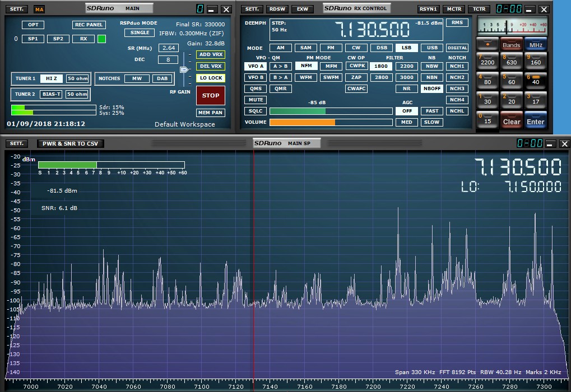
Task: Click PWR & SNR TO CSV
Action: click(x=70, y=143)
